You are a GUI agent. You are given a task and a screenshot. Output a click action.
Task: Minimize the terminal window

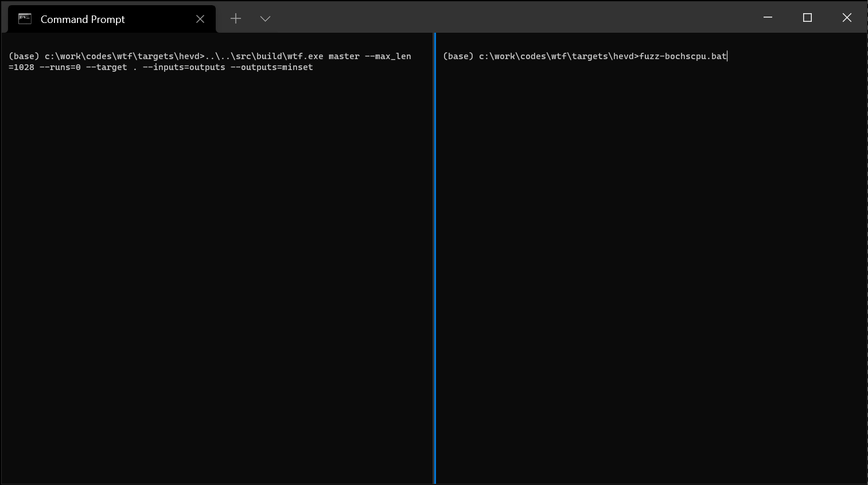point(768,17)
